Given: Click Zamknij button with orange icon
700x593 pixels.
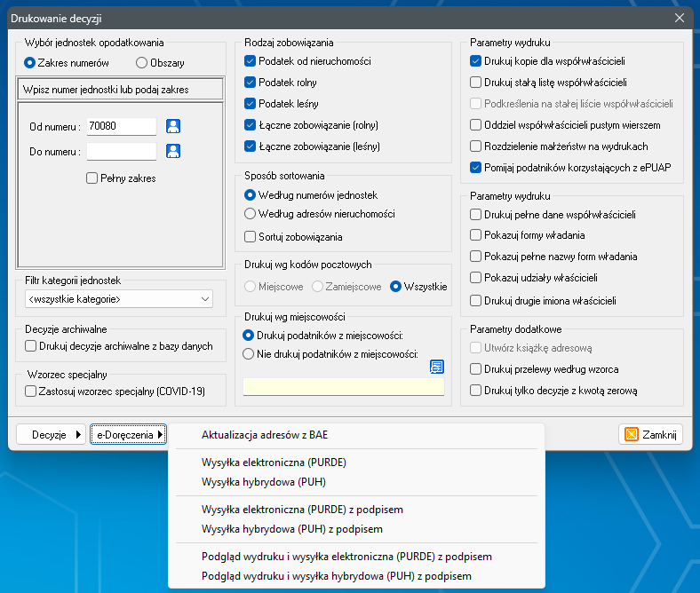Looking at the screenshot, I should (x=650, y=434).
